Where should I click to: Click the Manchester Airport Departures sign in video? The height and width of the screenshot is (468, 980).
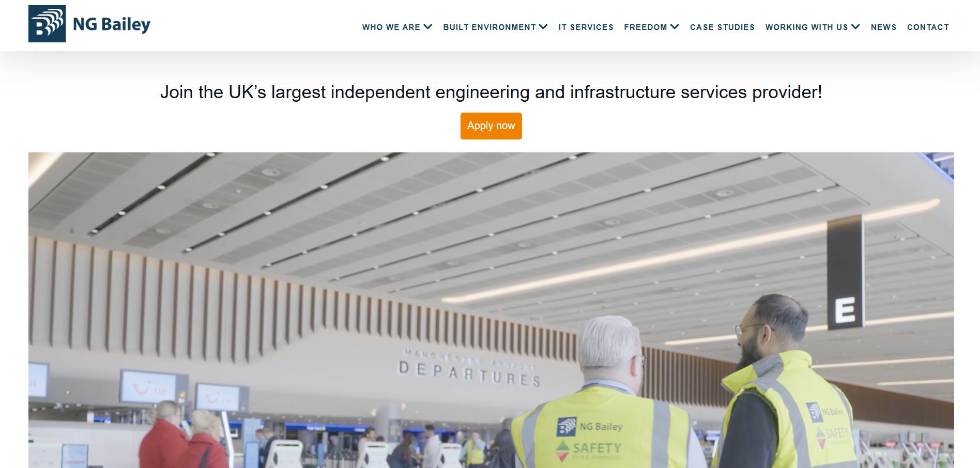(x=469, y=368)
